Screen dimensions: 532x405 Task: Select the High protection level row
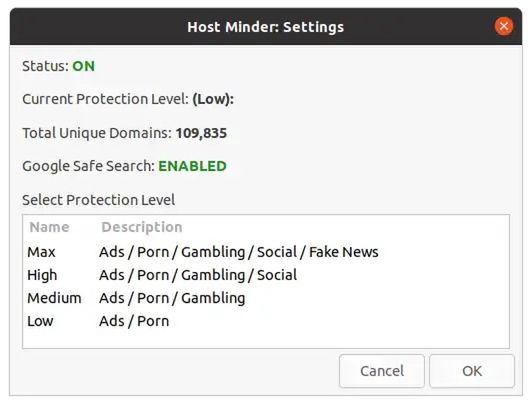click(x=266, y=275)
